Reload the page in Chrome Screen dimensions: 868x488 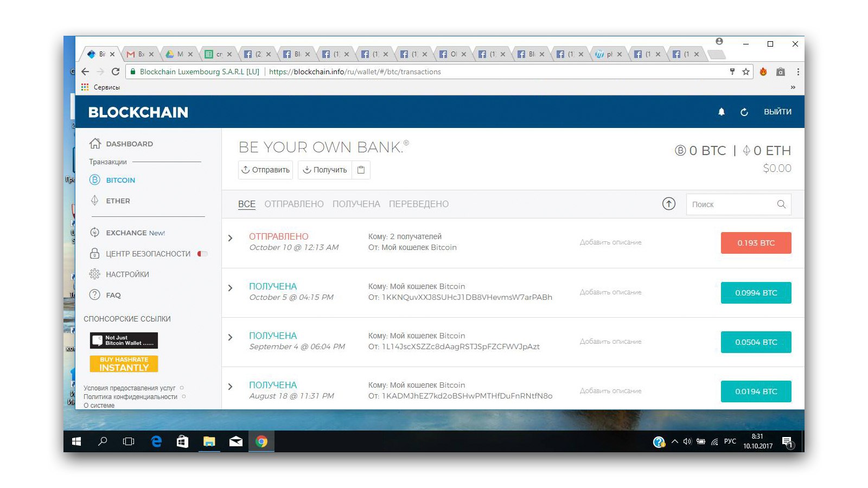116,72
